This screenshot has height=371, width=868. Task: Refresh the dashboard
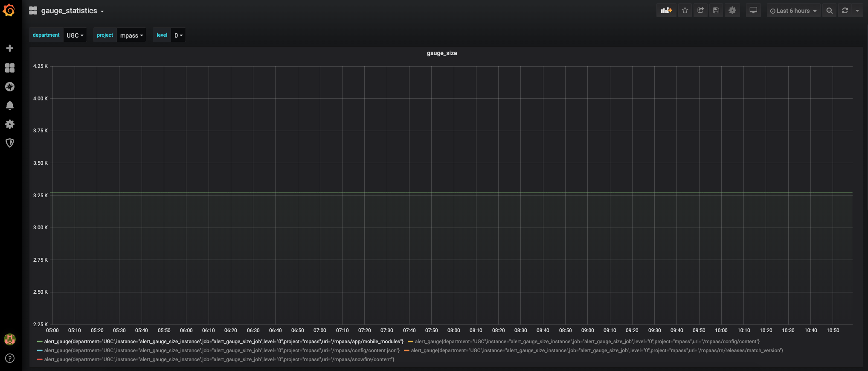(x=845, y=11)
